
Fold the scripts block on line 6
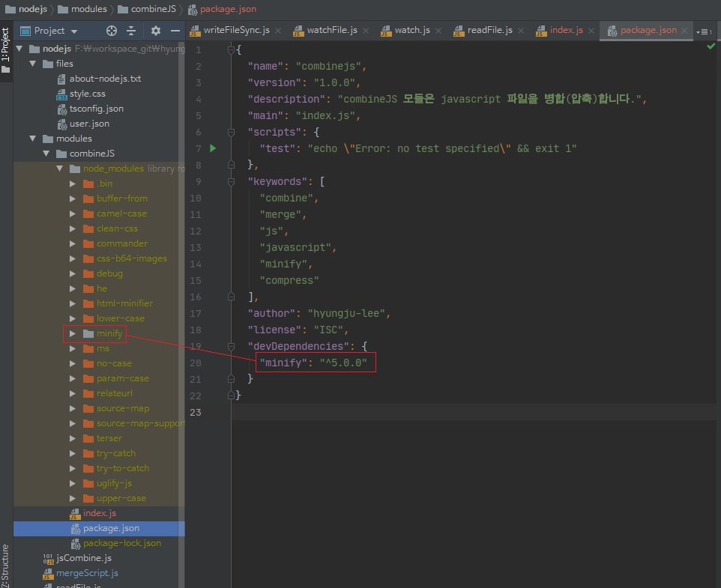232,132
